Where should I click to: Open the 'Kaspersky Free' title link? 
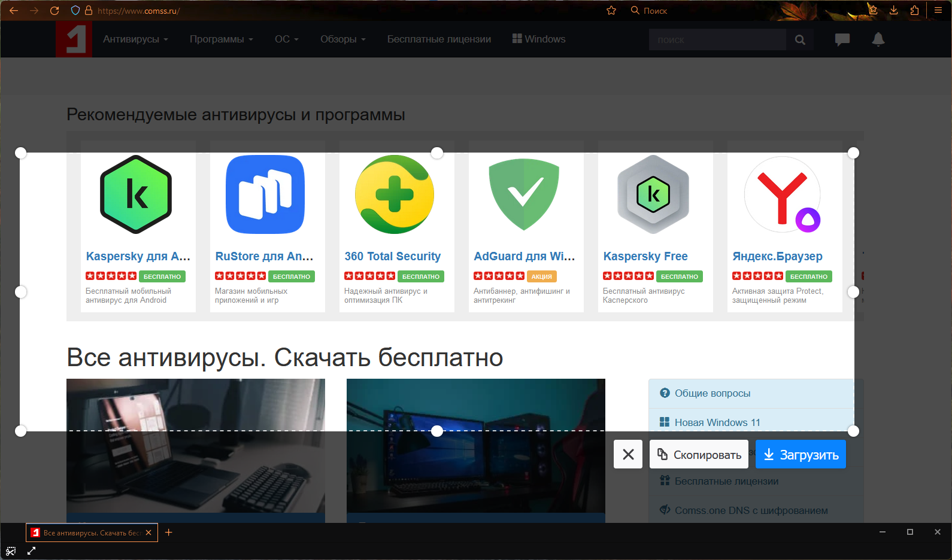(645, 256)
